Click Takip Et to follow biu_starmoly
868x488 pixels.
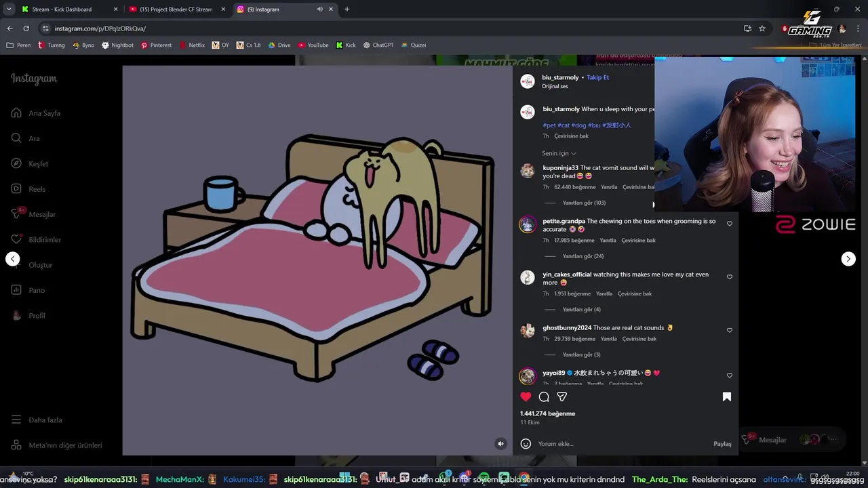(597, 77)
